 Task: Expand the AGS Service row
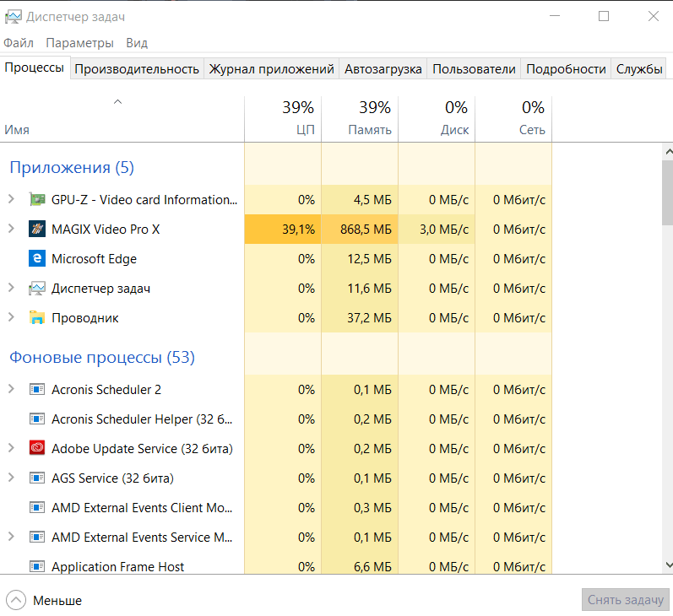(11, 478)
